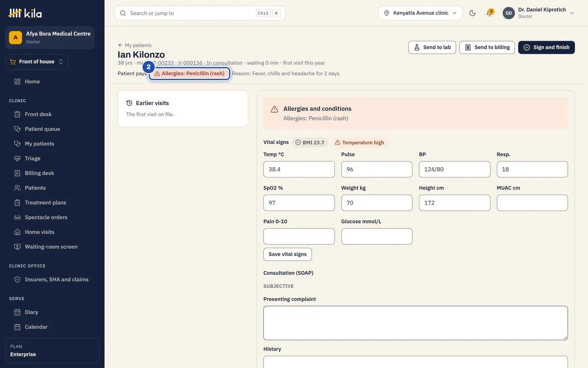
Task: Open Patients list
Action: [x=52, y=188]
